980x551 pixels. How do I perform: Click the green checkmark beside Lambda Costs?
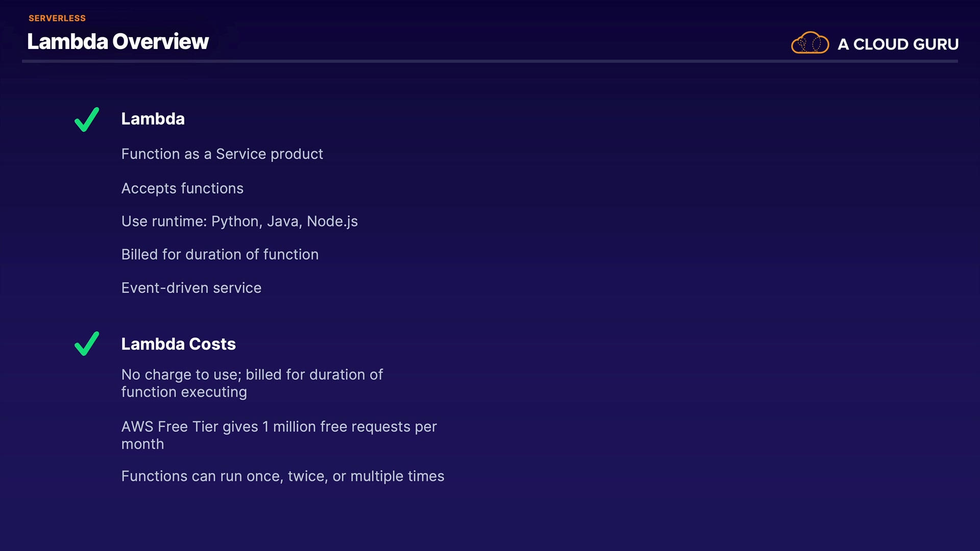click(x=87, y=343)
